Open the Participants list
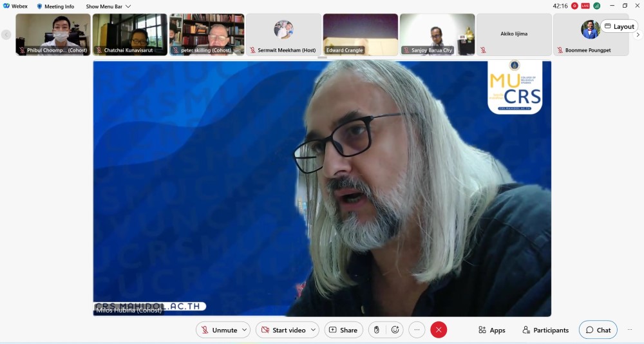 coord(545,330)
